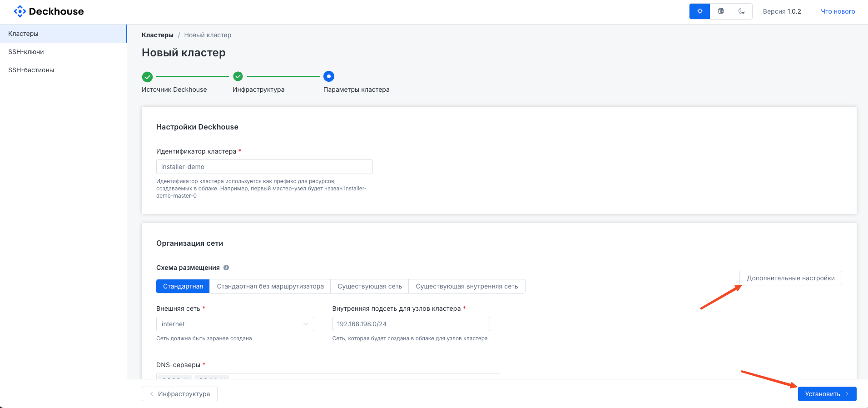Click the Кластеры breadcrumb link
Image resolution: width=868 pixels, height=408 pixels.
pyautogui.click(x=158, y=35)
